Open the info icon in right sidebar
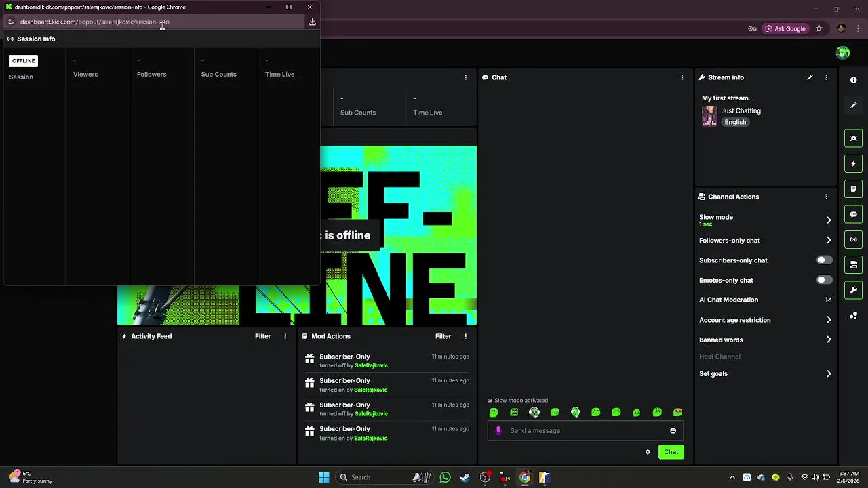This screenshot has height=488, width=868. [x=853, y=80]
